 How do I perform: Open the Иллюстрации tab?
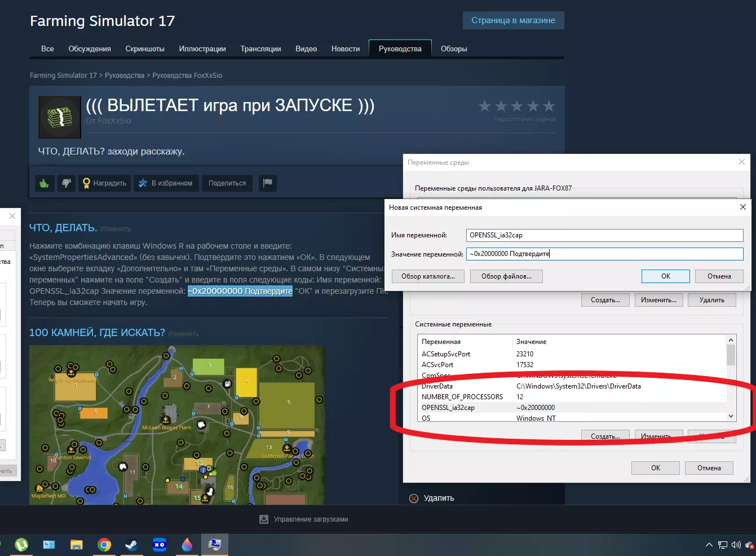pos(202,48)
